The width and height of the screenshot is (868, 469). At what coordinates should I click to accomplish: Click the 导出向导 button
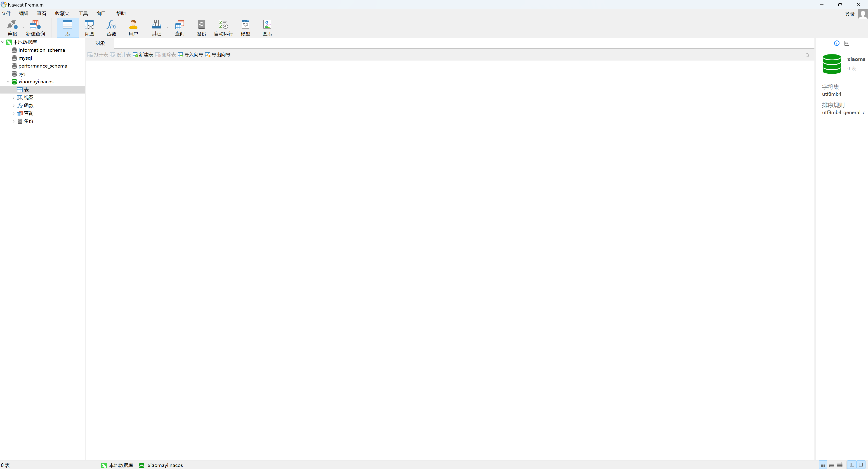click(x=218, y=54)
